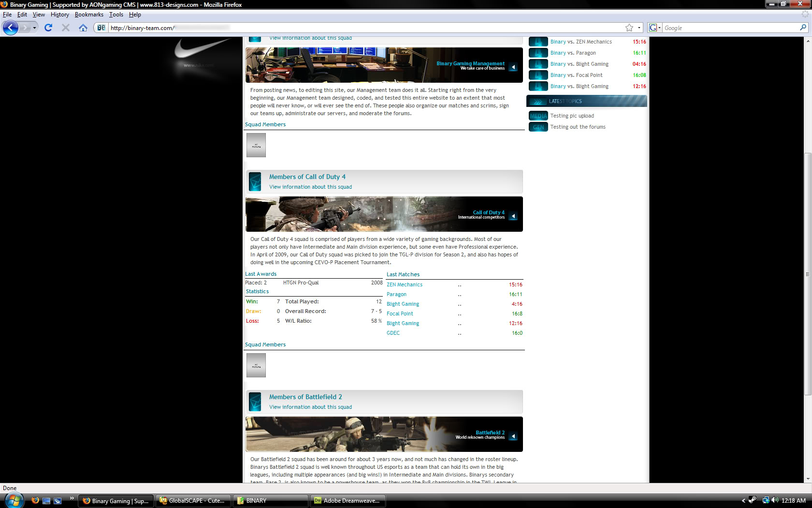Click the Call of Duty 4 squad member picture
Screen dimensions: 812x508
click(x=256, y=365)
